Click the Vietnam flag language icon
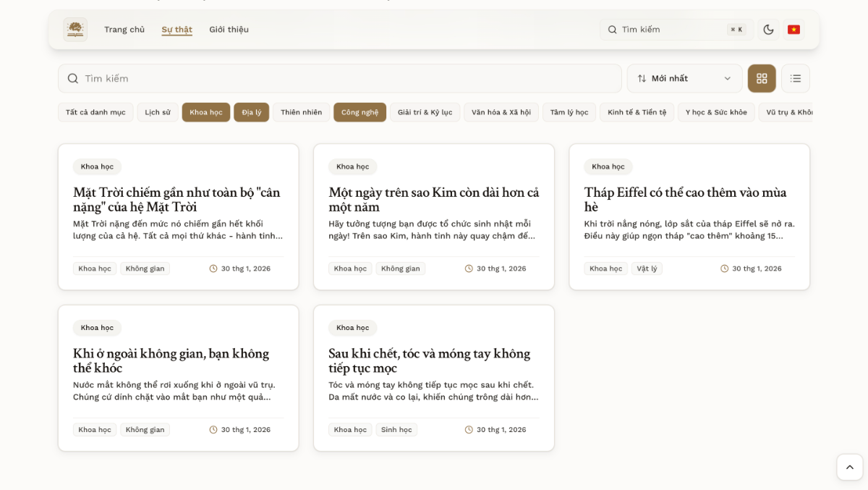 (x=793, y=29)
